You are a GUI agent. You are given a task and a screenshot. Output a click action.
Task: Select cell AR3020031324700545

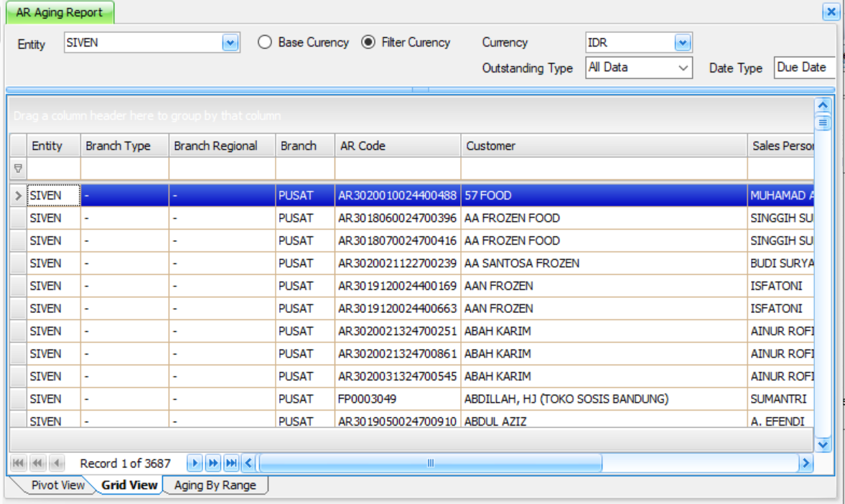click(x=398, y=376)
